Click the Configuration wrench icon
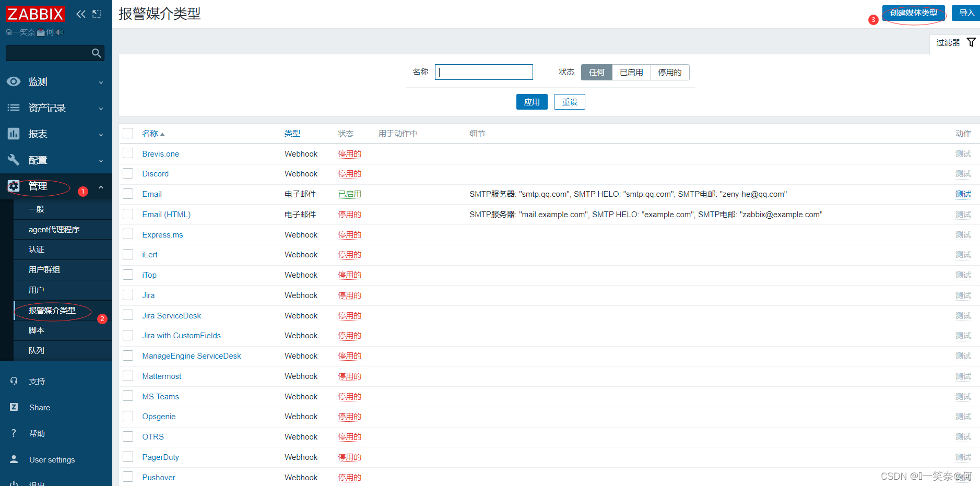The width and height of the screenshot is (980, 486). point(14,160)
